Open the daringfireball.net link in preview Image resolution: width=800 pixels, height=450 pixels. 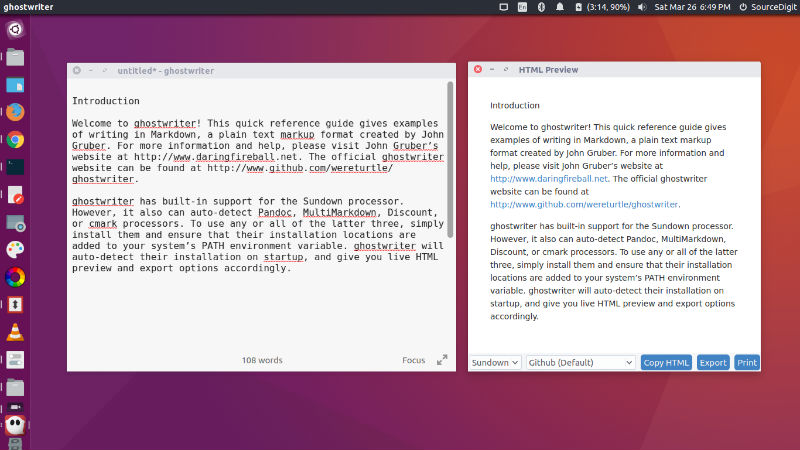548,179
